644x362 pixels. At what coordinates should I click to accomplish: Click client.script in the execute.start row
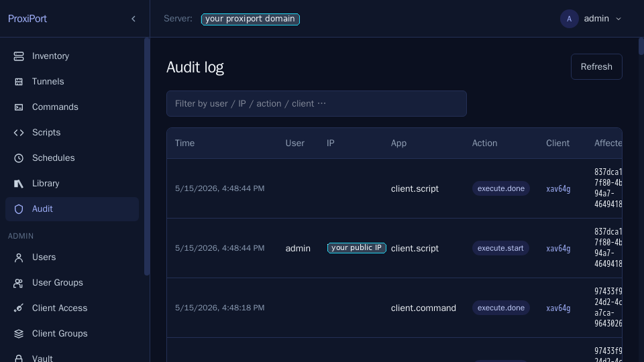pyautogui.click(x=415, y=248)
